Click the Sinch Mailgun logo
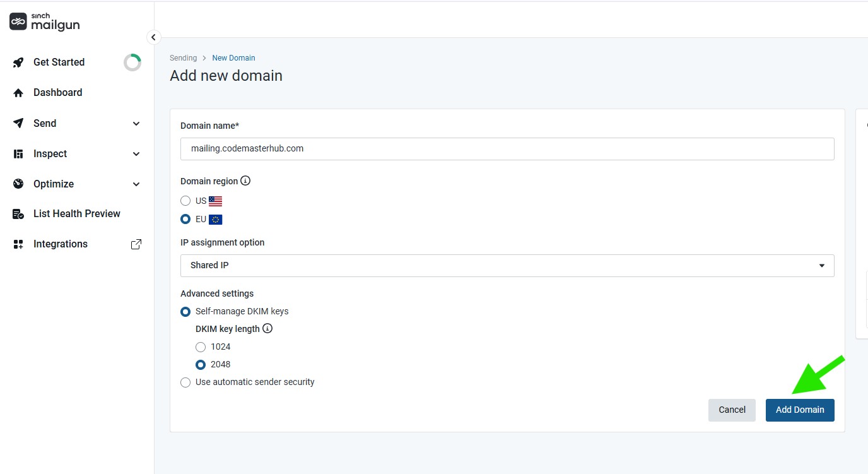868x474 pixels. [x=44, y=22]
